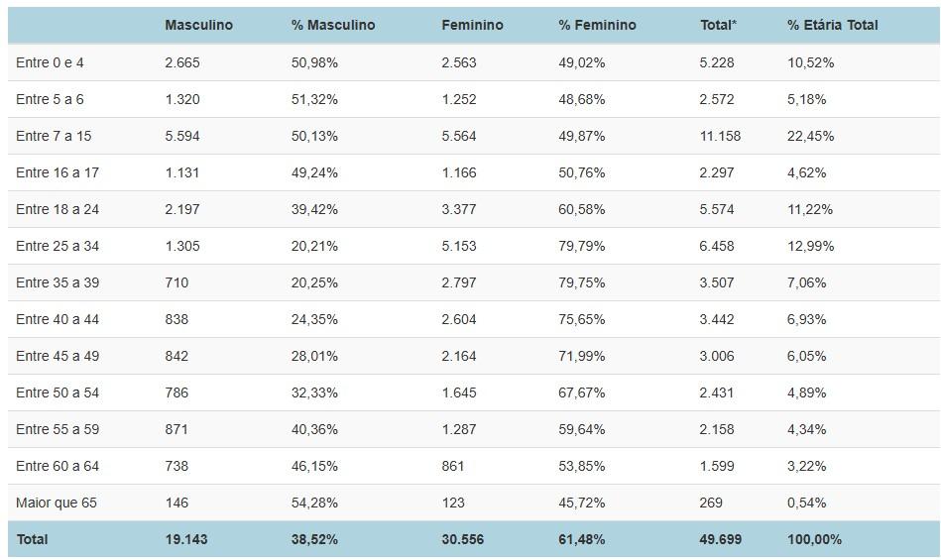Click the 54,28% cell
The image size is (941, 560).
point(314,503)
